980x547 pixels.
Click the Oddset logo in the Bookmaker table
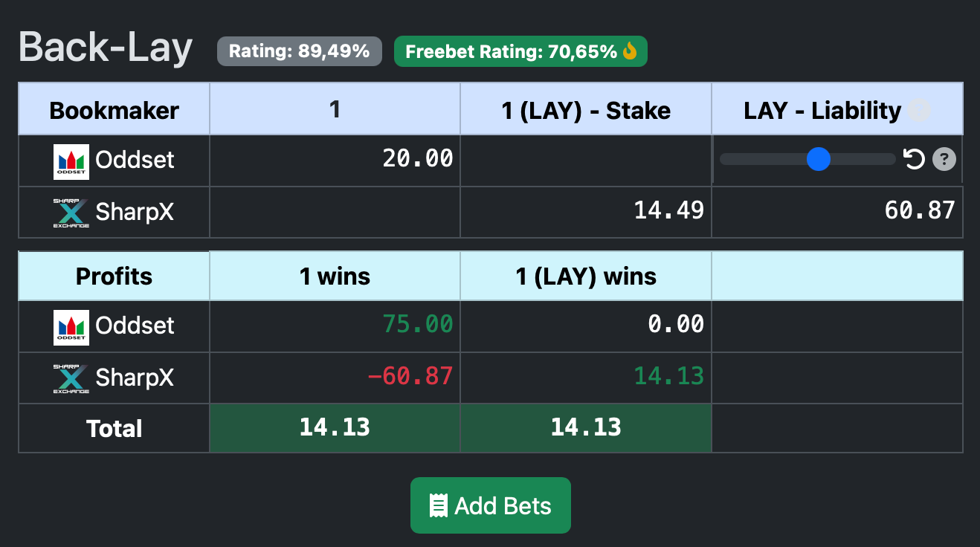(71, 161)
